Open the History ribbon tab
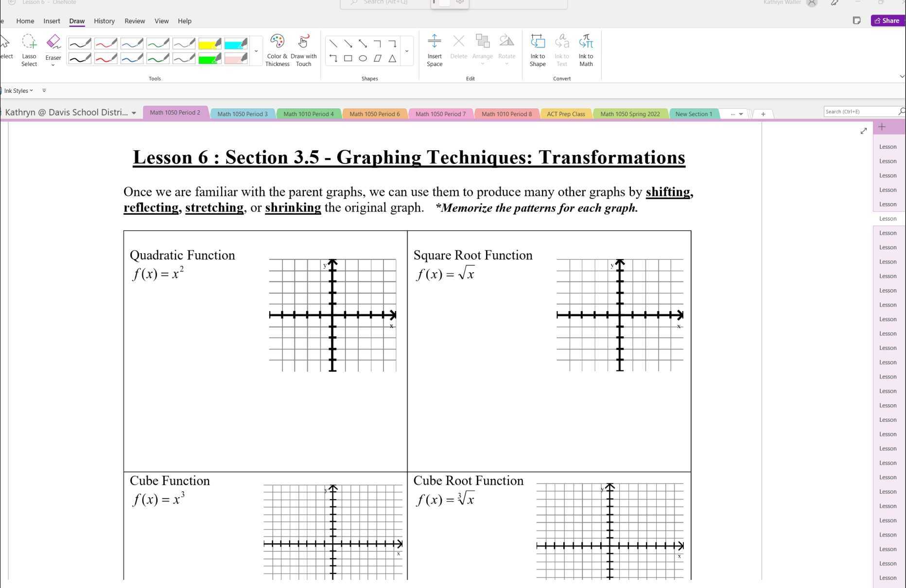906x588 pixels. 104,21
